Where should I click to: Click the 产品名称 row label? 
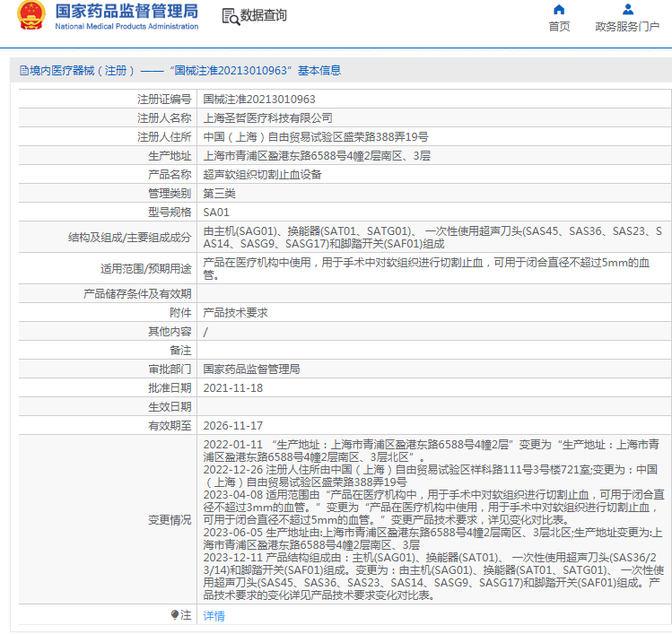coord(170,175)
